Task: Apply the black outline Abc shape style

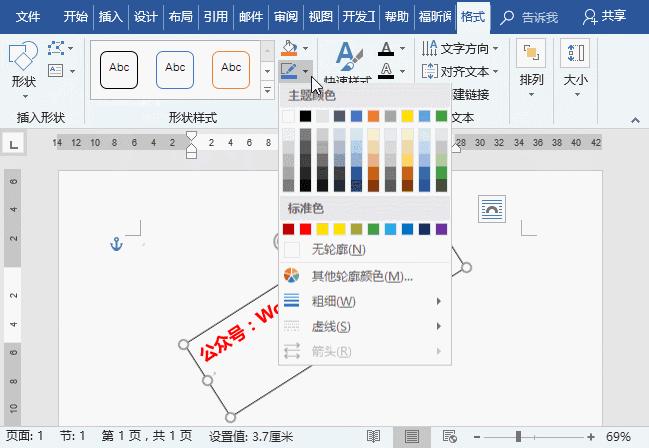Action: pos(119,70)
